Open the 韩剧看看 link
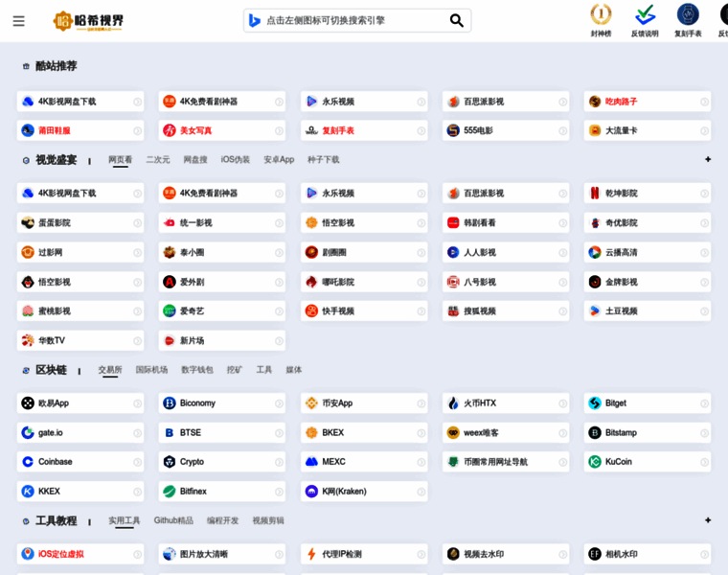The image size is (728, 575). pos(506,223)
